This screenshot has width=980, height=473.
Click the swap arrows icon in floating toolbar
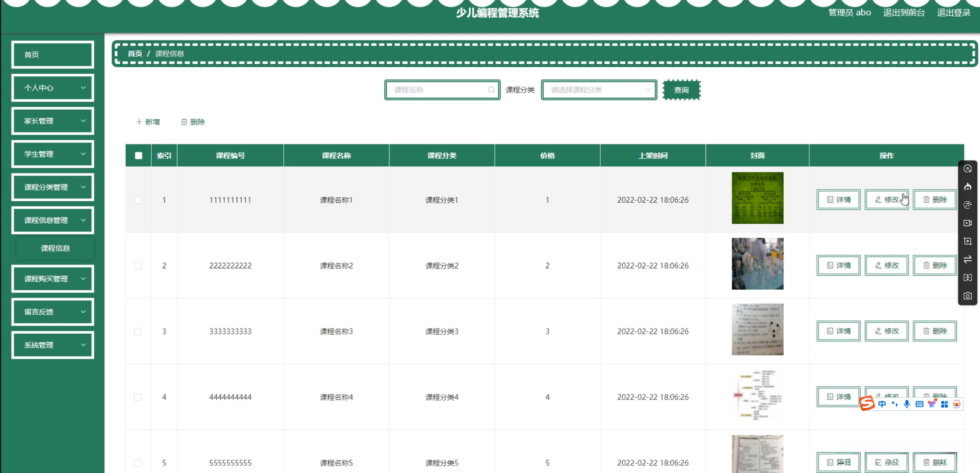click(x=968, y=259)
